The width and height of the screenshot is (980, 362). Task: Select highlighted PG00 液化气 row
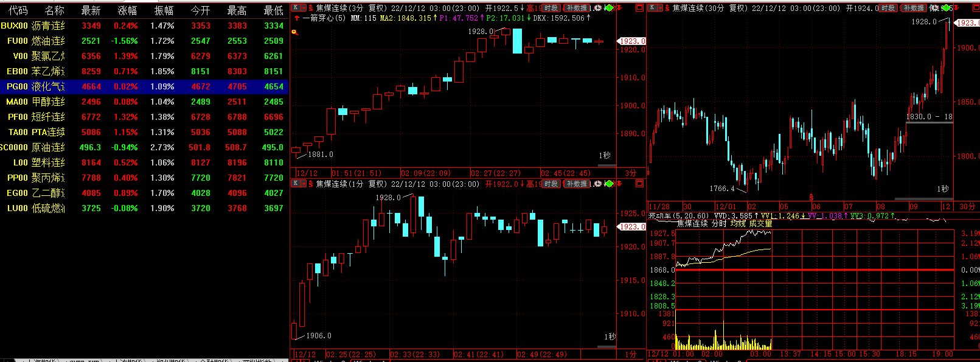pyautogui.click(x=144, y=86)
